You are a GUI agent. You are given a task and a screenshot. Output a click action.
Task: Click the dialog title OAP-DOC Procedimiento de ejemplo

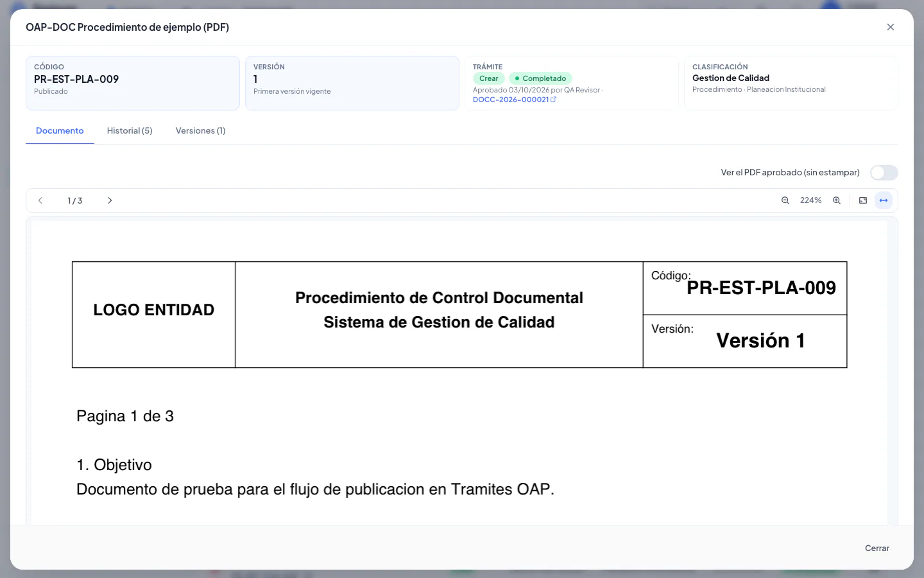tap(127, 27)
